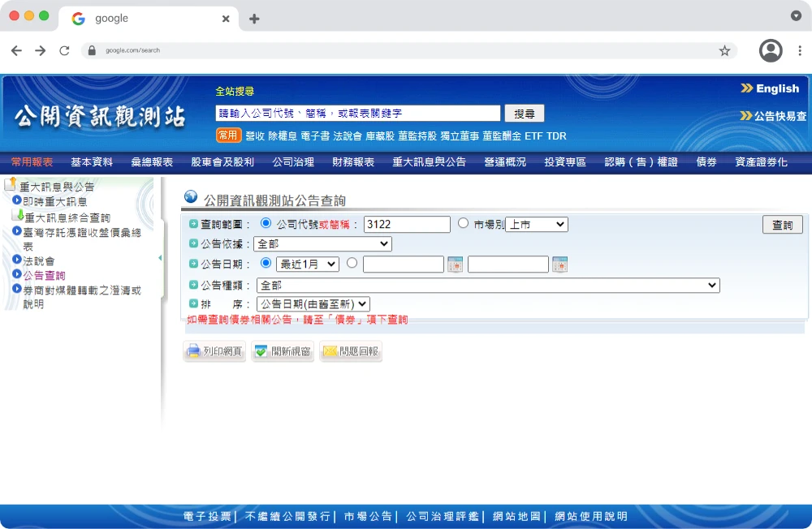This screenshot has height=529, width=812.
Task: Bookmark this page with the star icon
Action: click(x=724, y=50)
